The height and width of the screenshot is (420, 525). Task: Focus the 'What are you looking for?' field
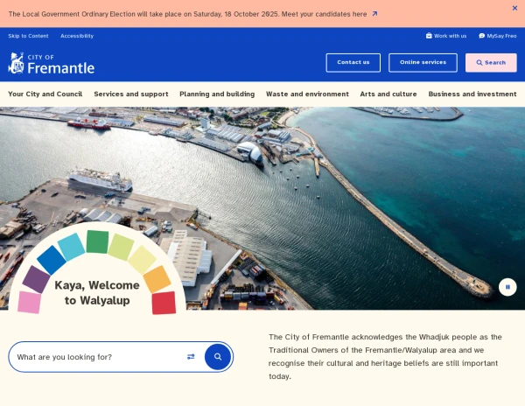click(96, 357)
